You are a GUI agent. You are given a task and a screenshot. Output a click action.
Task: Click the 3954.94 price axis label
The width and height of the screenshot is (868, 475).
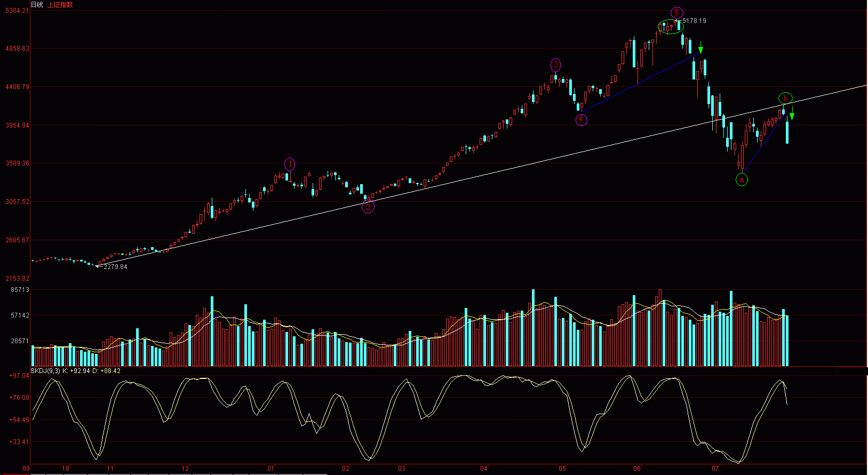(17, 125)
